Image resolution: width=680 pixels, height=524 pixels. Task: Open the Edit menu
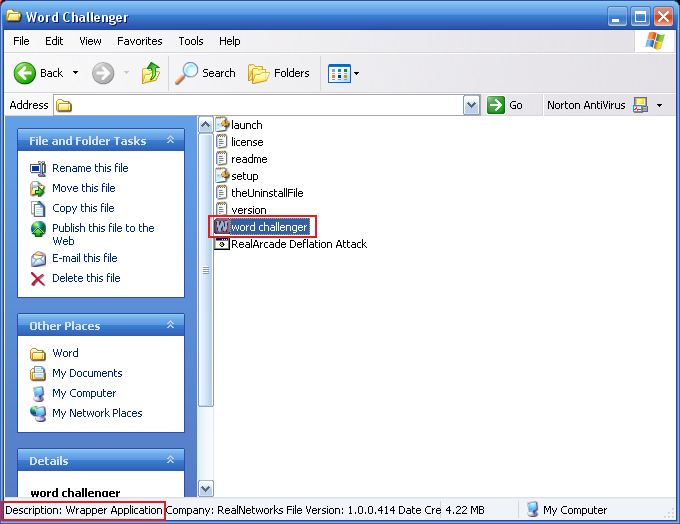point(54,41)
